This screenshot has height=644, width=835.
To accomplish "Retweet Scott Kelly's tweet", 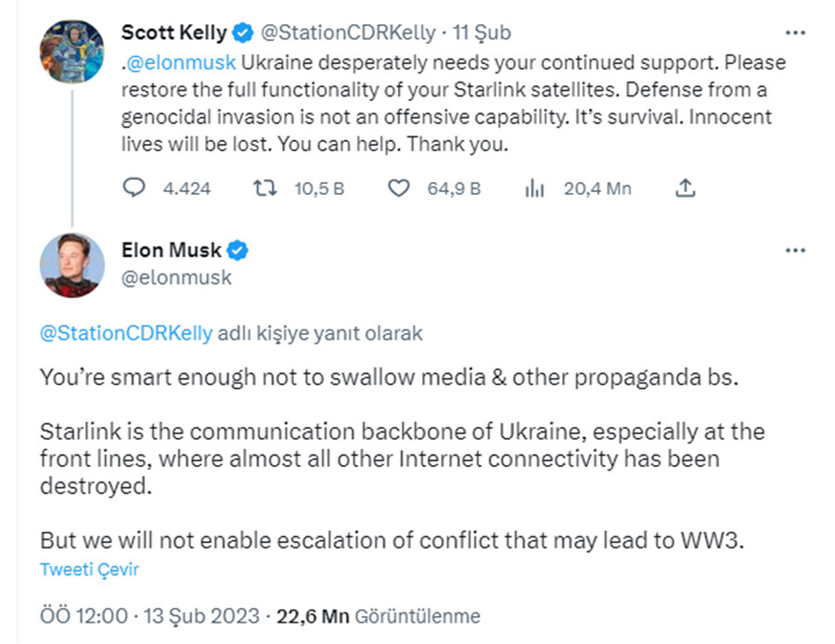I will point(264,188).
